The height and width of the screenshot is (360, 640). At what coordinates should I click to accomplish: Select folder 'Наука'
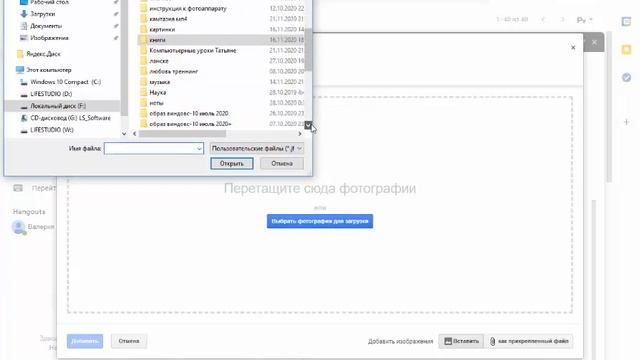pyautogui.click(x=158, y=93)
